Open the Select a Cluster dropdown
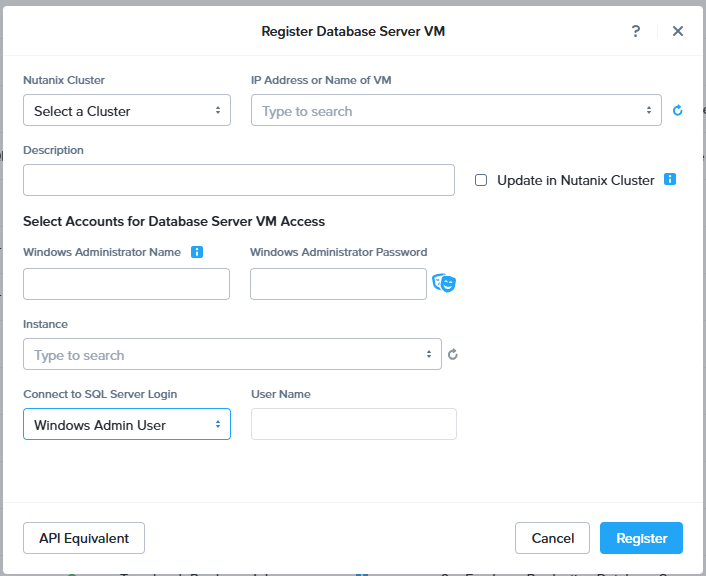The height and width of the screenshot is (576, 706). point(127,111)
